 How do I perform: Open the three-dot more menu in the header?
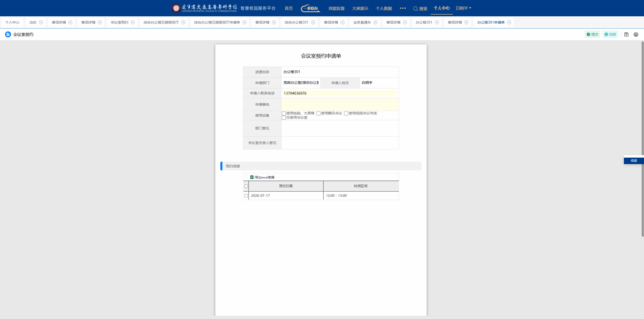403,8
